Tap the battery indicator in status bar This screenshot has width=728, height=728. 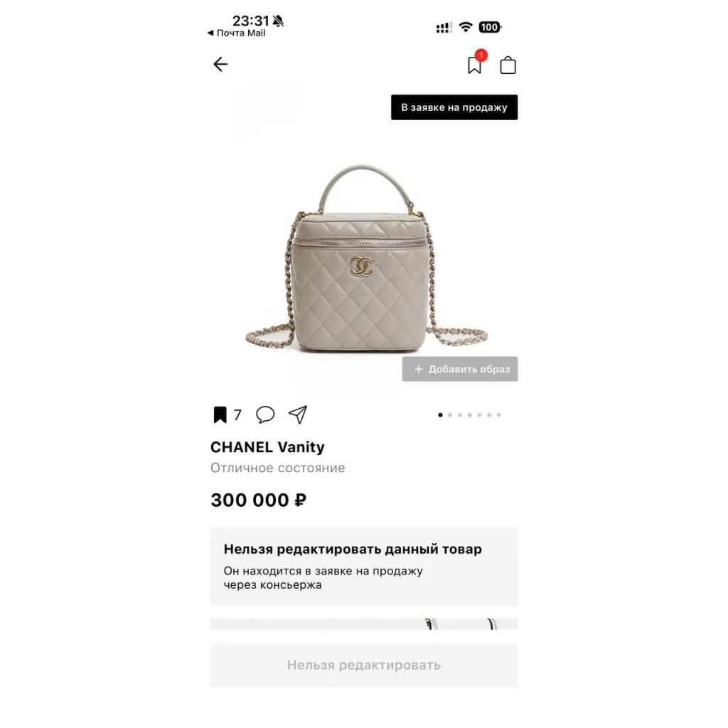click(x=490, y=28)
